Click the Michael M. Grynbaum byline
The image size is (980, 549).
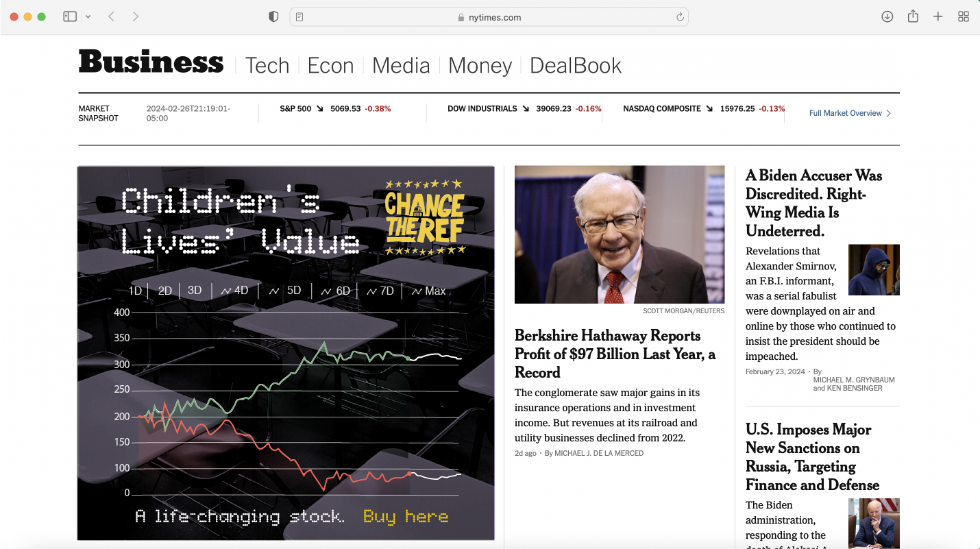[x=854, y=380]
